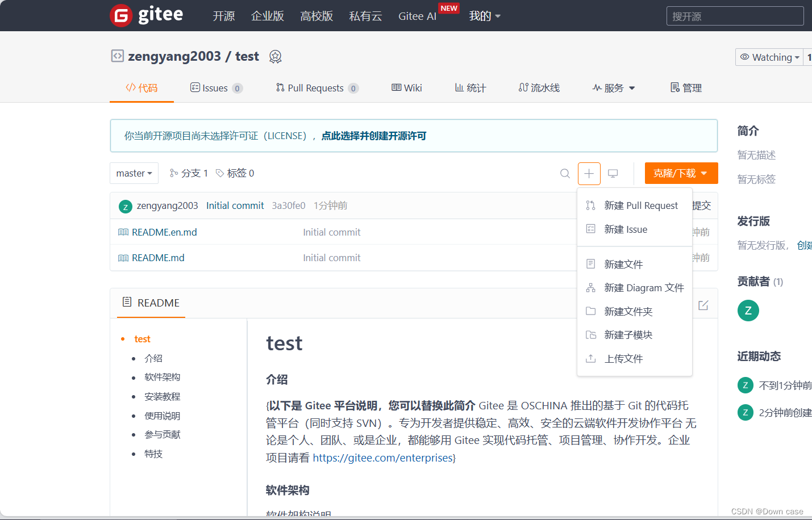Select 新建子模块 menu entry
The width and height of the screenshot is (812, 520).
635,335
